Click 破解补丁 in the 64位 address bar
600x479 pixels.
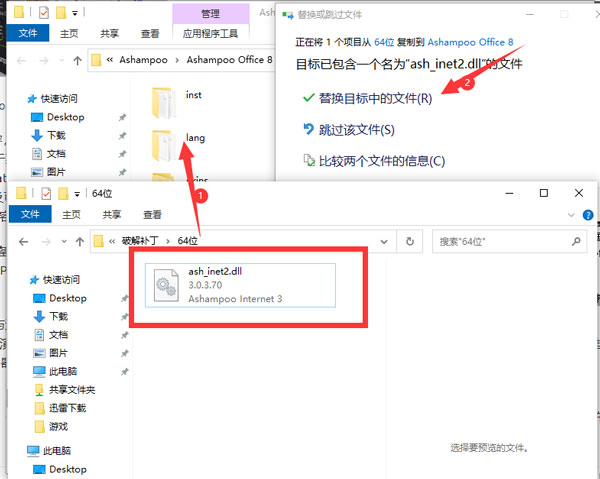click(140, 241)
